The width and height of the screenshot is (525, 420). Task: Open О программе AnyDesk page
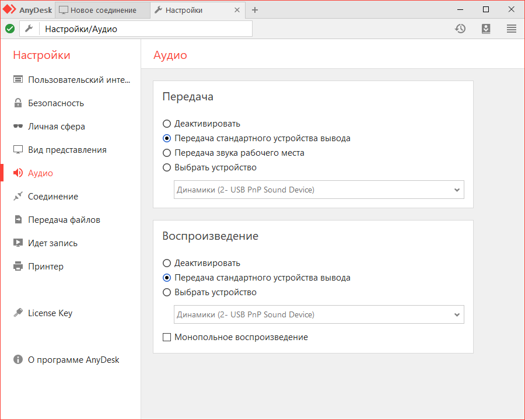pos(73,360)
